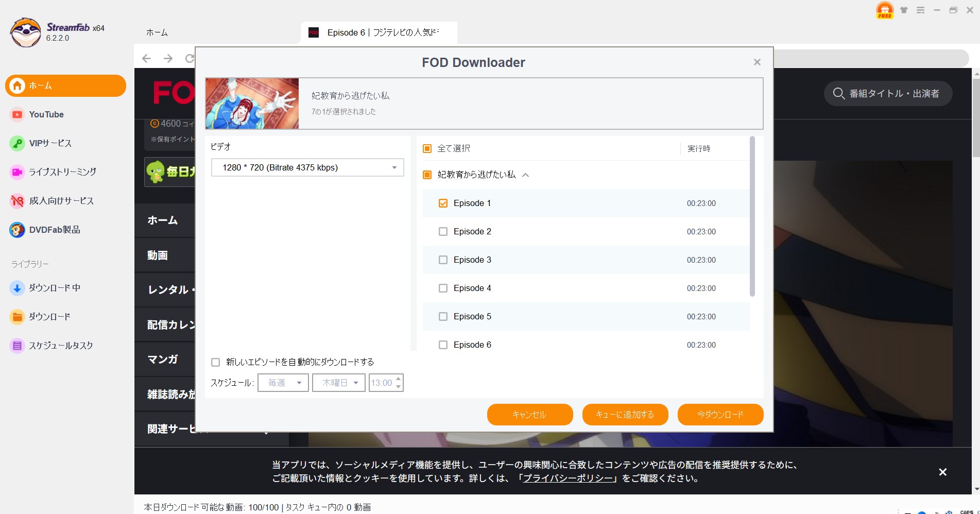Screen dimensions: 980x514
Task: Open ダウンロード中 library section
Action: coord(45,288)
